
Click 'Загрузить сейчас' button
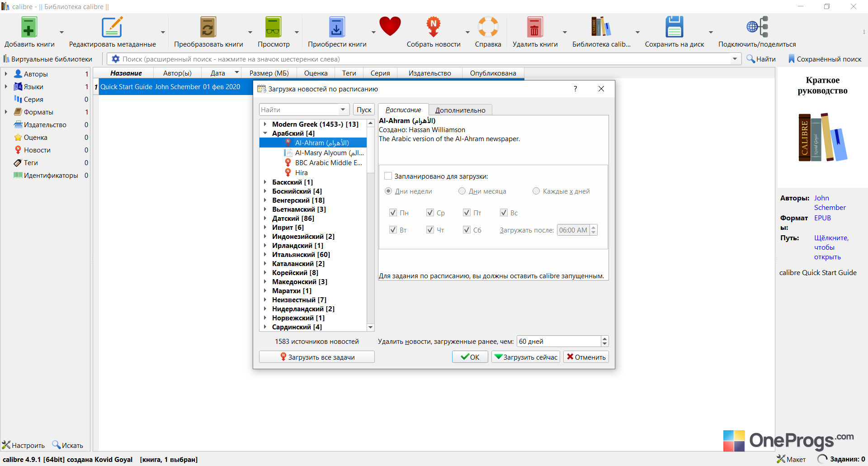[526, 357]
